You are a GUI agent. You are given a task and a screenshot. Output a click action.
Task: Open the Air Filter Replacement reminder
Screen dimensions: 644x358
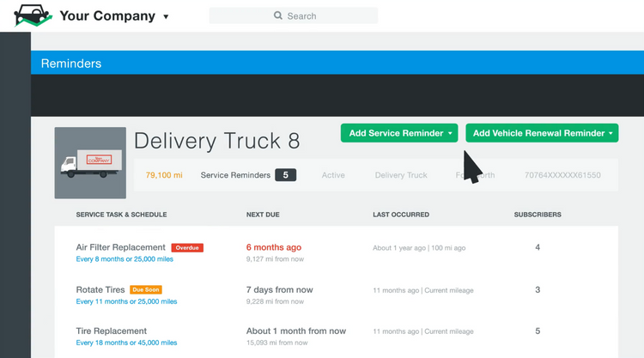coord(120,247)
